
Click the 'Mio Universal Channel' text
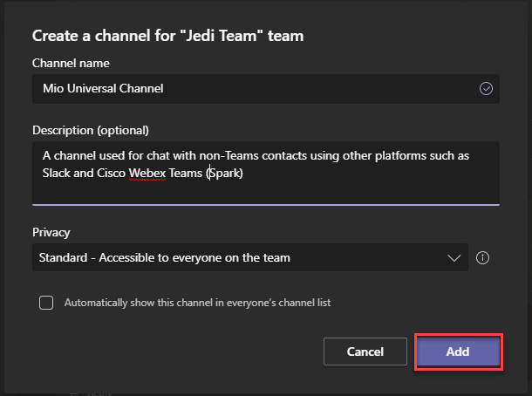(x=103, y=88)
